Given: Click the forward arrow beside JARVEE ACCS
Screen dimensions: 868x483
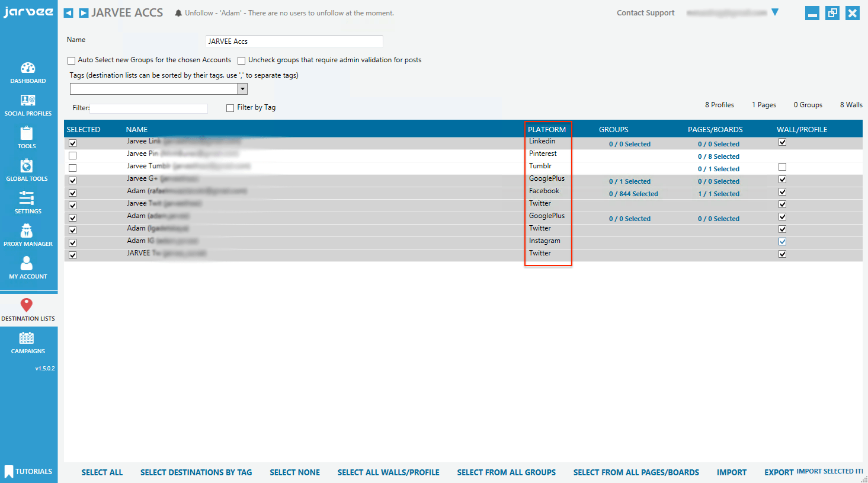Looking at the screenshot, I should [x=84, y=13].
